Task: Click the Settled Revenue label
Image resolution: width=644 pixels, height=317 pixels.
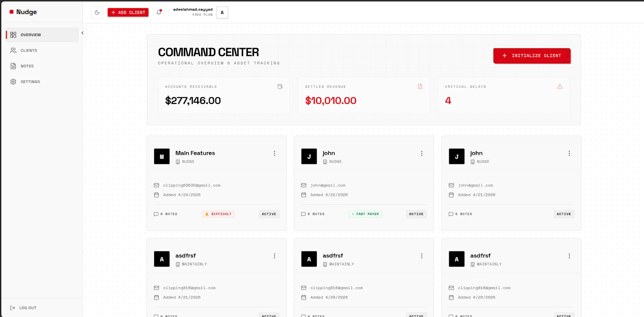Action: pyautogui.click(x=325, y=87)
